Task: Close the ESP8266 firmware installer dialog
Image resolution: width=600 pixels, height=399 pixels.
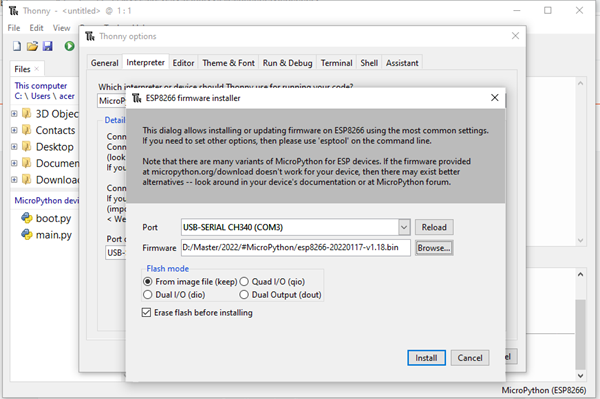Action: (x=494, y=98)
